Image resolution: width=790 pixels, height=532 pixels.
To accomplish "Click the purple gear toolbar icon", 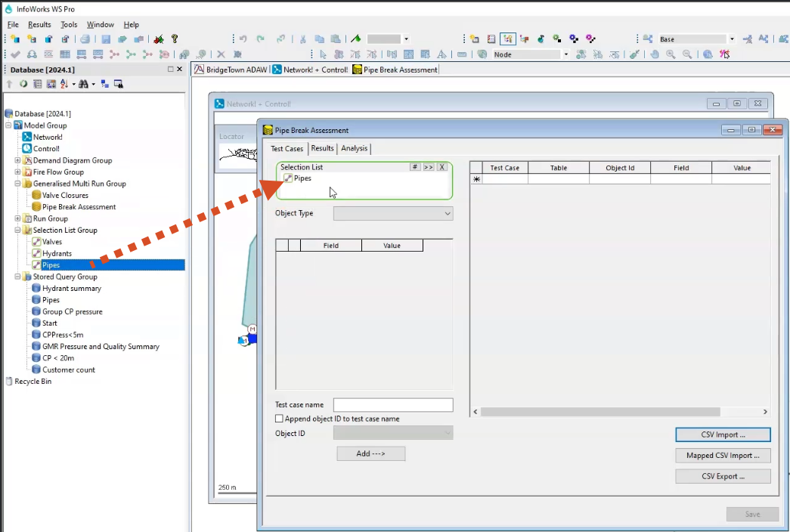I will pyautogui.click(x=590, y=39).
